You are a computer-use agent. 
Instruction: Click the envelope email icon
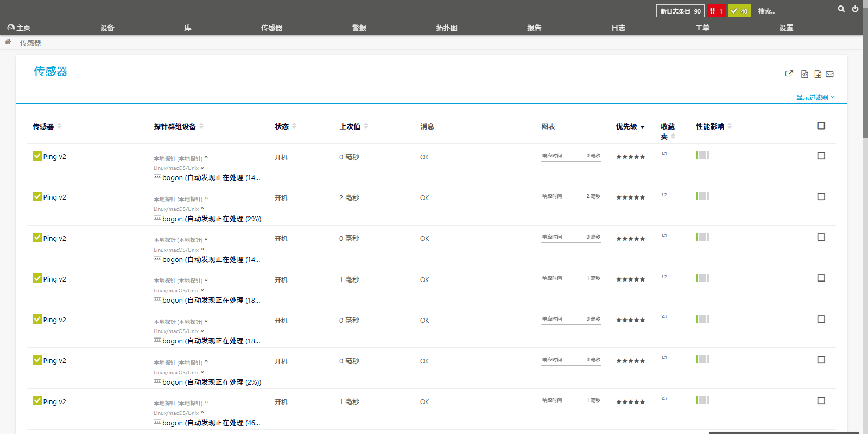[x=829, y=74]
